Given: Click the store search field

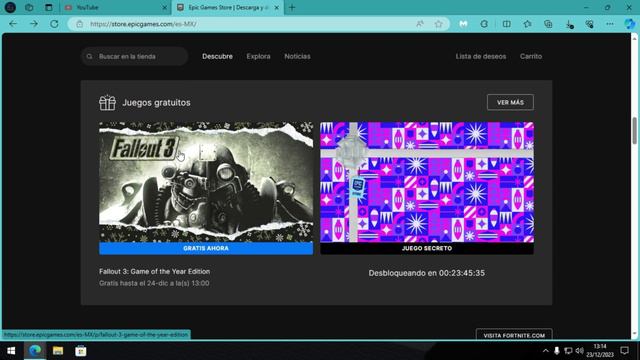Looking at the screenshot, I should [135, 56].
